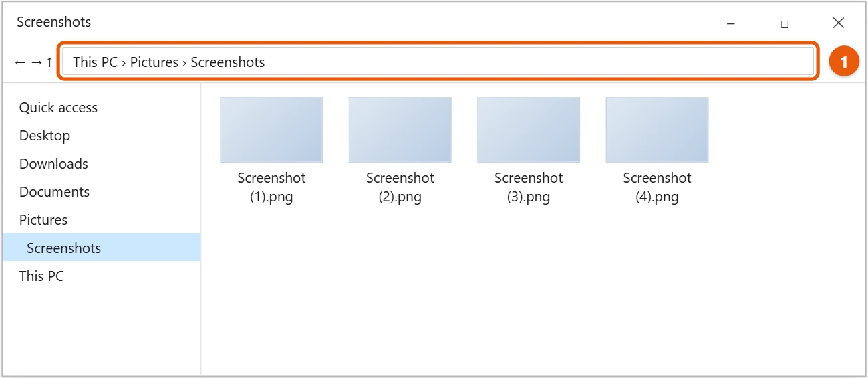Image resolution: width=868 pixels, height=378 pixels.
Task: Click the Screenshot (1).png file name
Action: tap(271, 187)
